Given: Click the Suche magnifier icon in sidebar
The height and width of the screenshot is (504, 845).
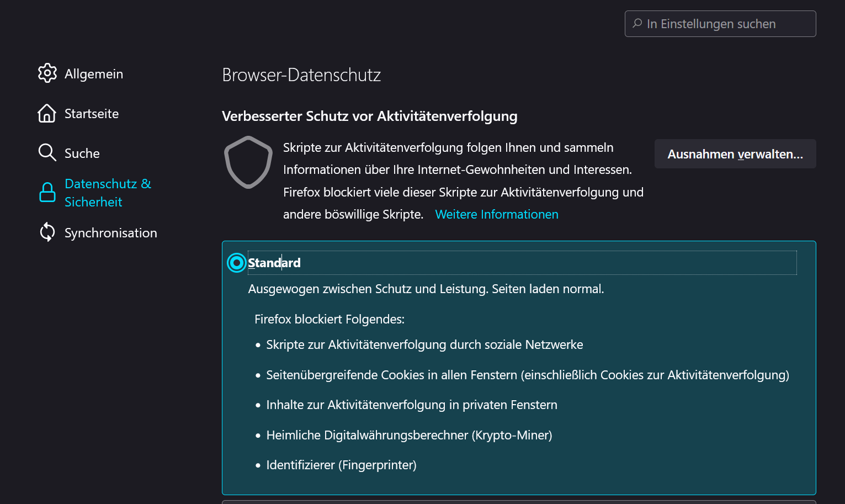Looking at the screenshot, I should coord(47,153).
